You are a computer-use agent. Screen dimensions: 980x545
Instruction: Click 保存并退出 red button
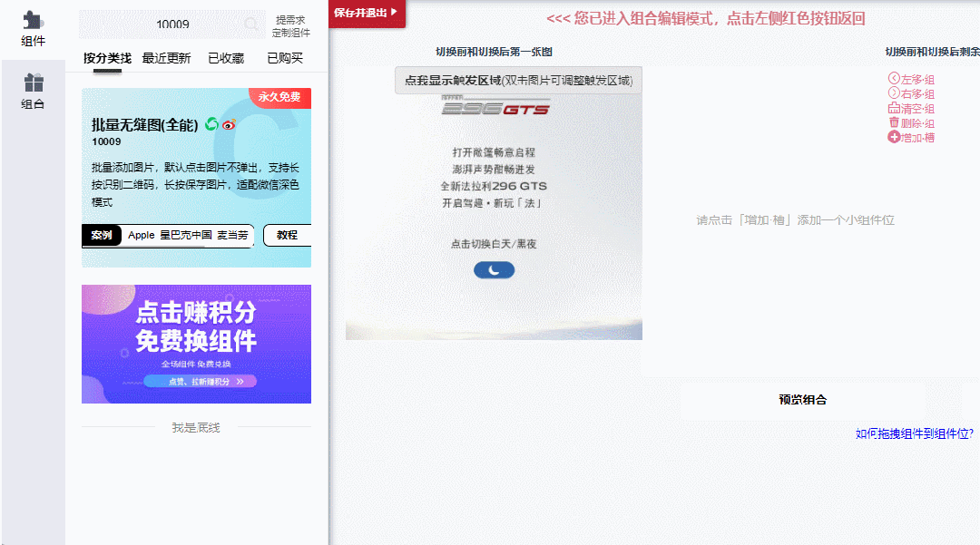(367, 13)
